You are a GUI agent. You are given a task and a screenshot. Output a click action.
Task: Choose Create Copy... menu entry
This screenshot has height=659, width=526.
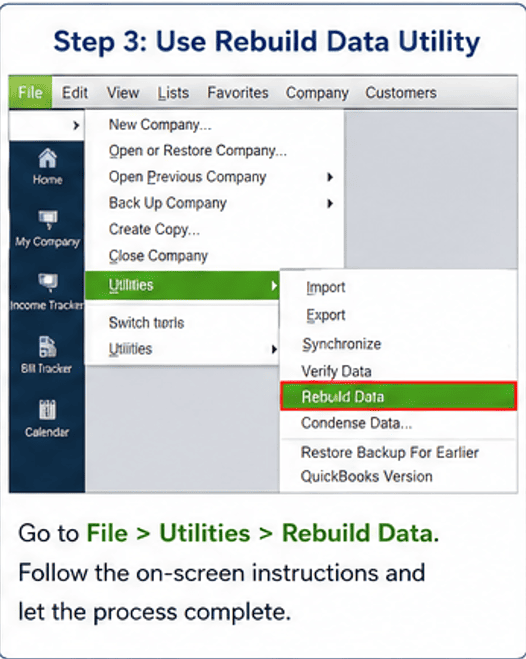point(214,229)
